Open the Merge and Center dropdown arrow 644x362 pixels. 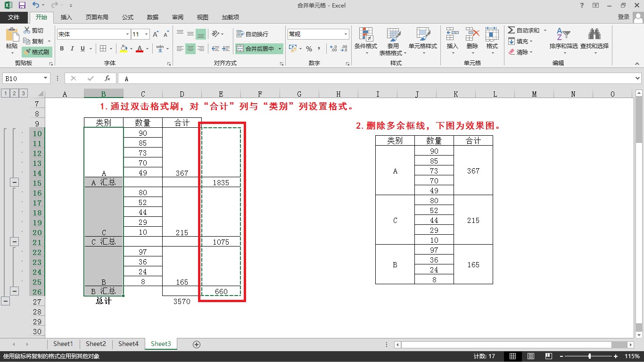click(280, 49)
